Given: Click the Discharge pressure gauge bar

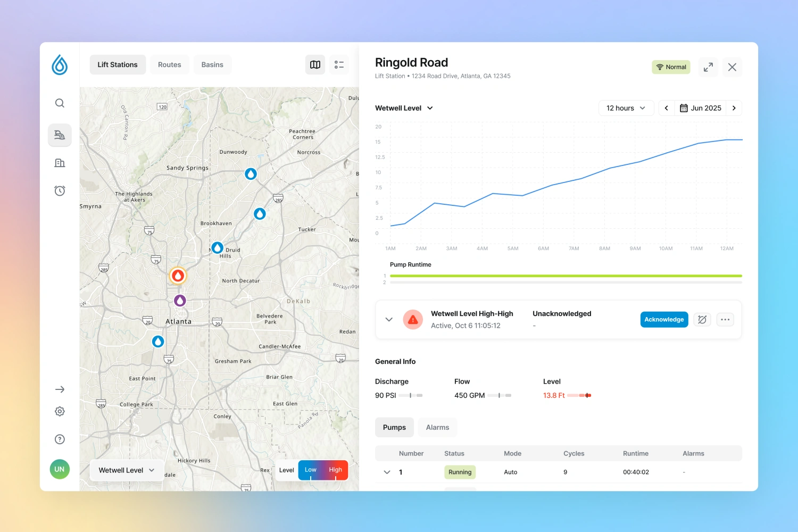Looking at the screenshot, I should (x=411, y=395).
